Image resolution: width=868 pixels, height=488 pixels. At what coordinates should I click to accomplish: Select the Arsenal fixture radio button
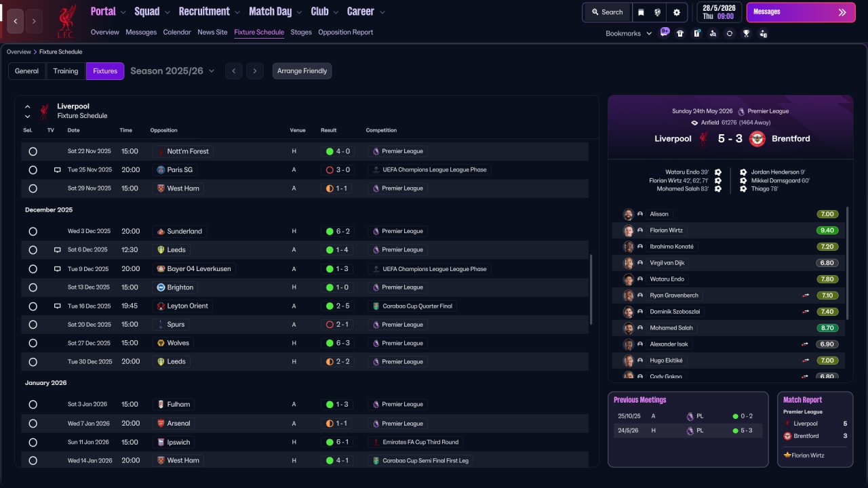(33, 424)
